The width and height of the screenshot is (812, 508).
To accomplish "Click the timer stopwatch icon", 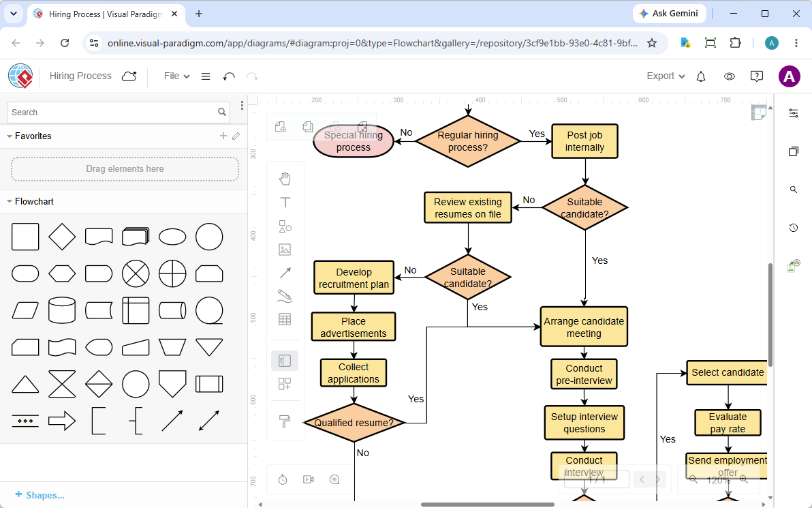I will click(x=283, y=479).
